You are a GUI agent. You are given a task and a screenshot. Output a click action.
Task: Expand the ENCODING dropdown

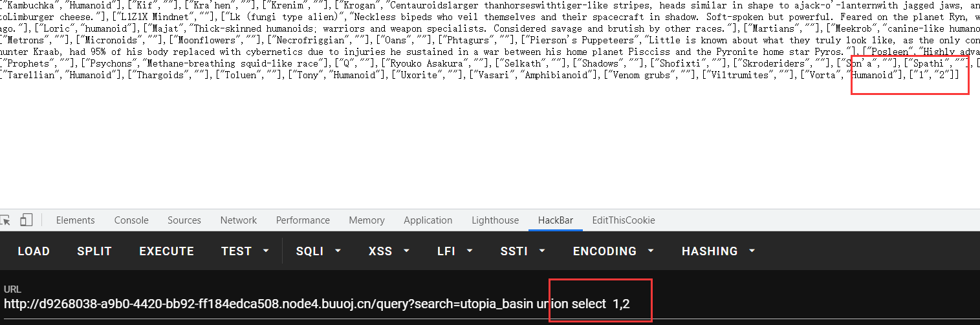pyautogui.click(x=613, y=251)
